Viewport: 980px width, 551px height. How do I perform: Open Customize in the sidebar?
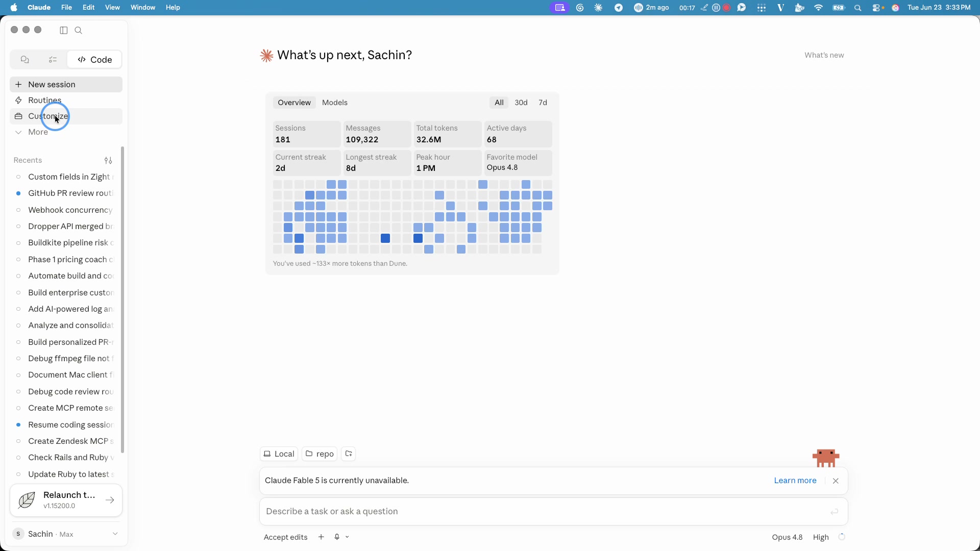pyautogui.click(x=66, y=116)
